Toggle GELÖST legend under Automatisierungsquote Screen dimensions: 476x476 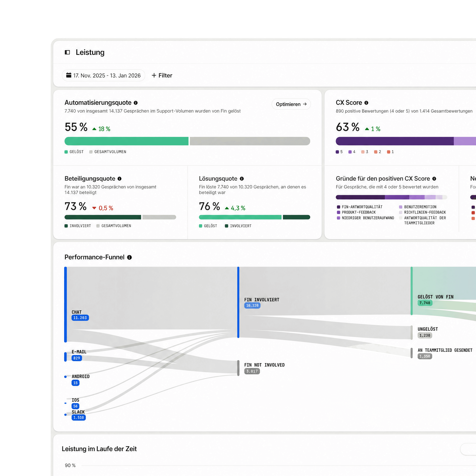tap(74, 152)
